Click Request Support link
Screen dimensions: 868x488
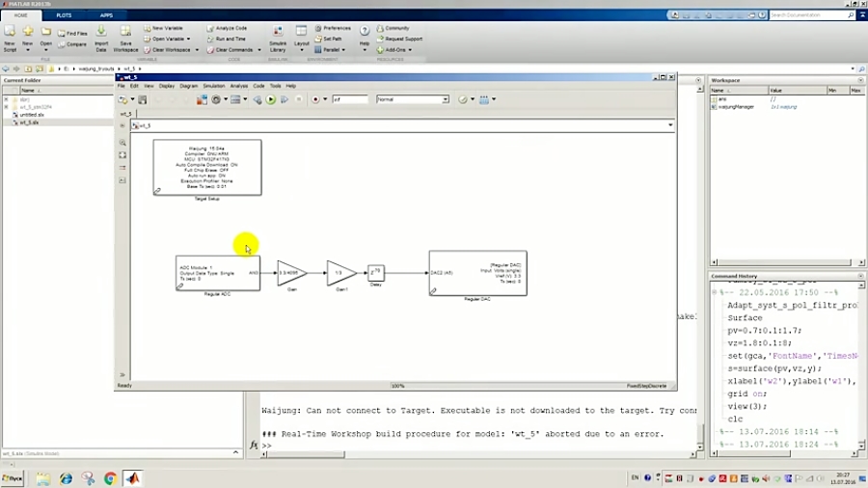(x=403, y=39)
